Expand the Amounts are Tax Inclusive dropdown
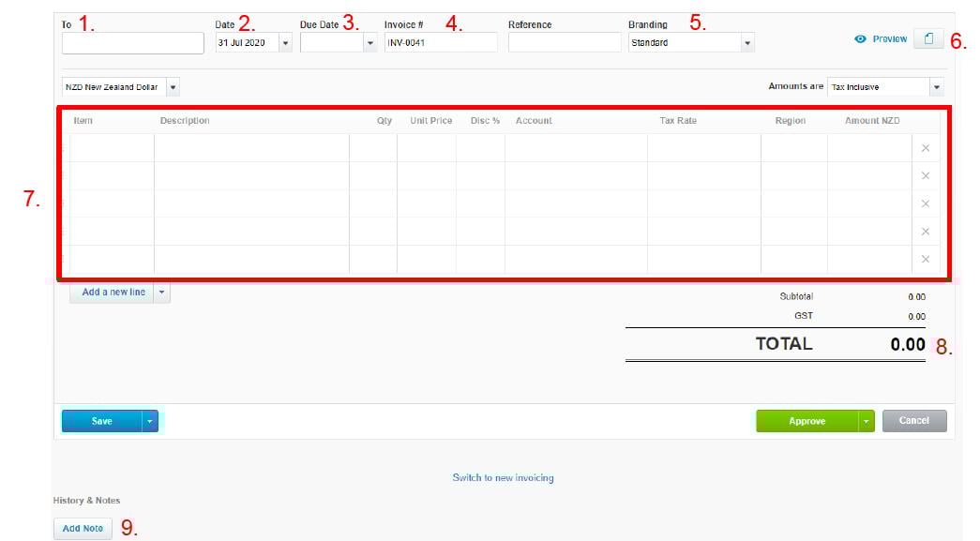 (936, 87)
